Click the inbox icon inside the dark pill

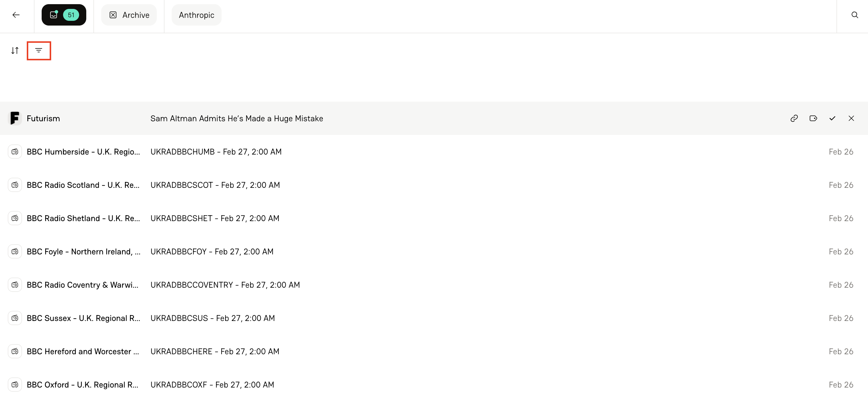54,15
